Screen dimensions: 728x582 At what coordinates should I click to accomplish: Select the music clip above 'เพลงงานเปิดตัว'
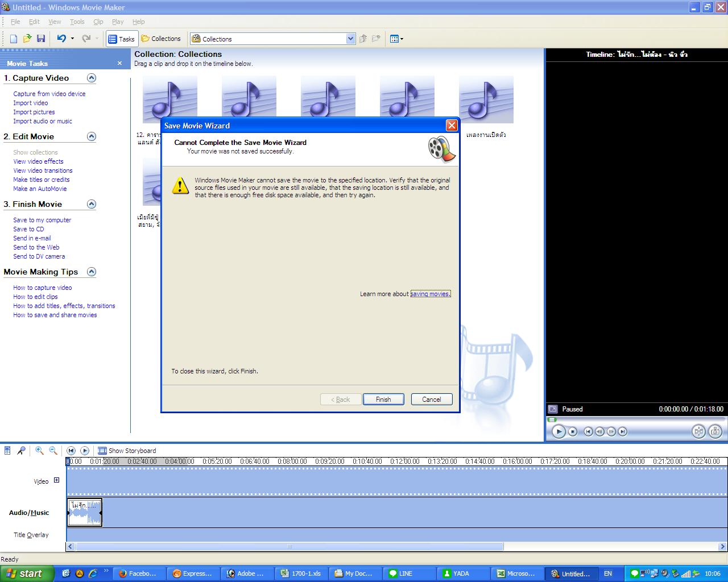point(486,99)
